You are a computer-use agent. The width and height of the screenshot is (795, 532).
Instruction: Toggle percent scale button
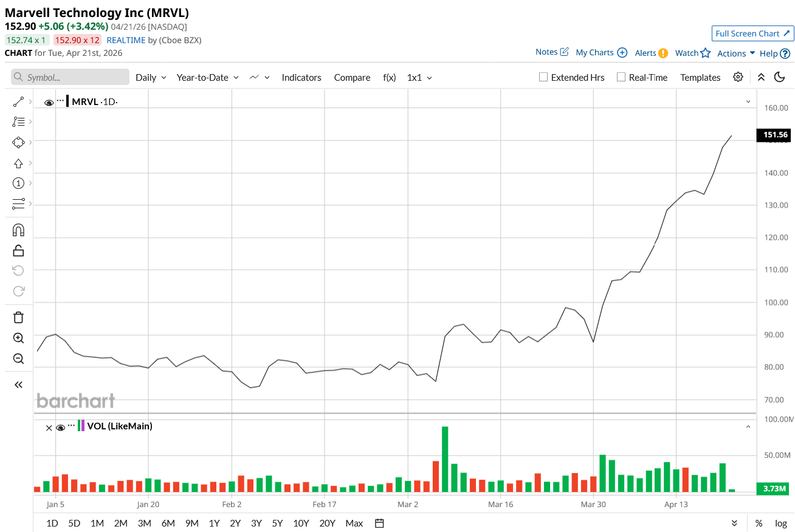(x=759, y=523)
